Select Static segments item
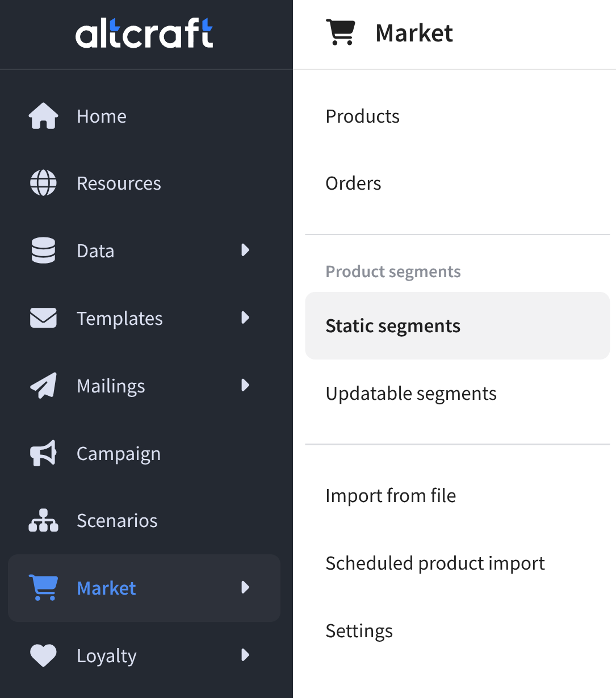Viewport: 616px width, 698px height. [x=393, y=326]
